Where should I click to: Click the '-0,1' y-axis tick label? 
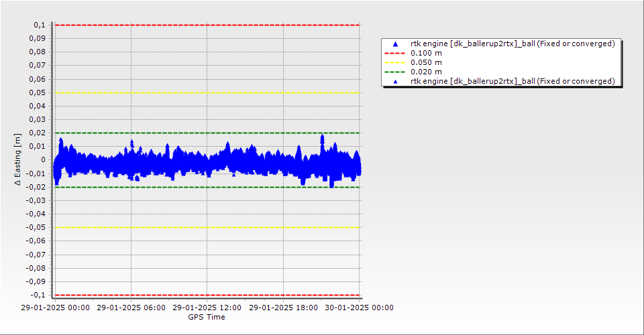click(x=38, y=295)
